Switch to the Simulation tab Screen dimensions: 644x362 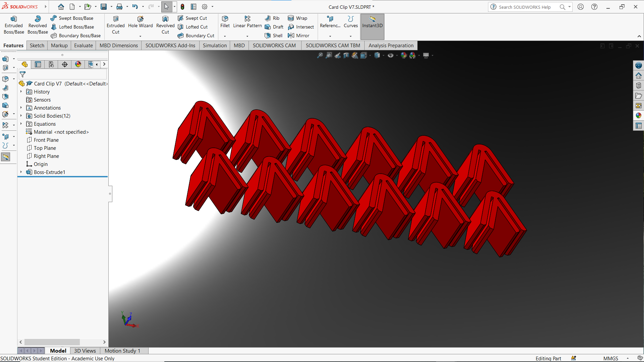[x=215, y=46]
